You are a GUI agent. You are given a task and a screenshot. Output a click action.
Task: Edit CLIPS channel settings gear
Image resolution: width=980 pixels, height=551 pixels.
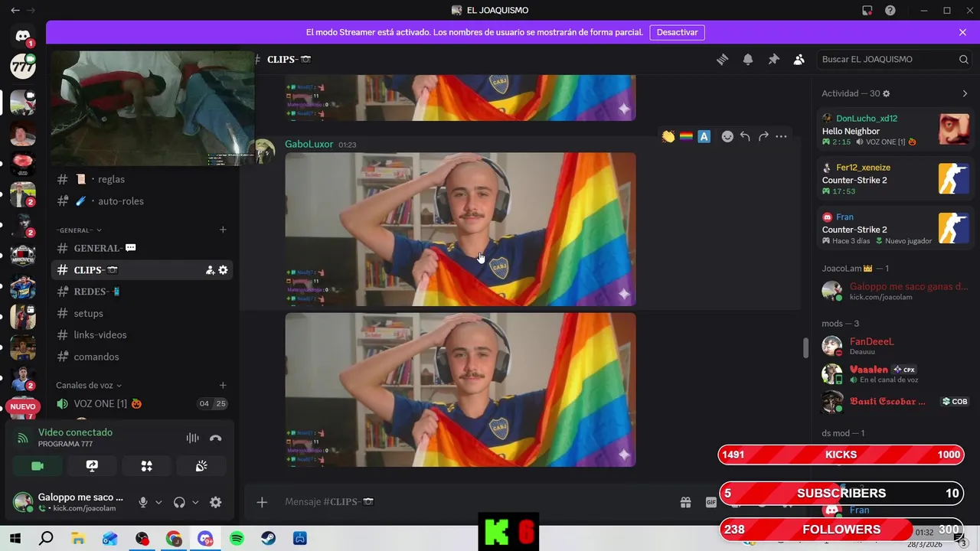point(223,270)
